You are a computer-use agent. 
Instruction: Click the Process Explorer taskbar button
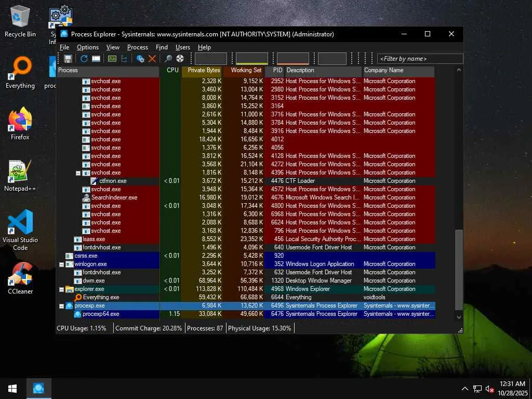tap(38, 389)
